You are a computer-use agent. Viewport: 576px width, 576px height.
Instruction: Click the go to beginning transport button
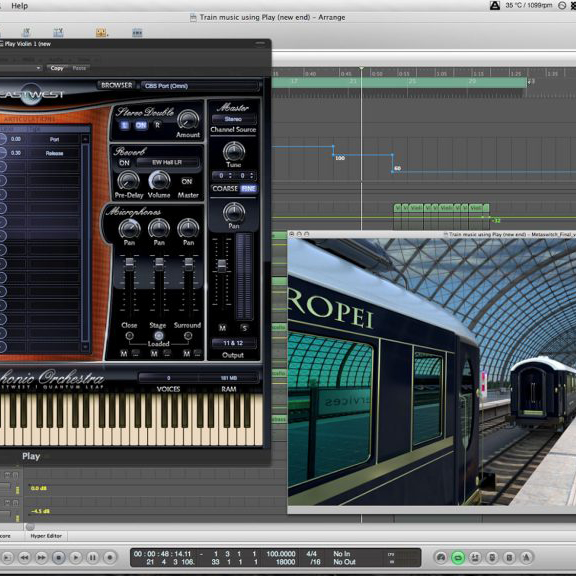tap(7, 558)
